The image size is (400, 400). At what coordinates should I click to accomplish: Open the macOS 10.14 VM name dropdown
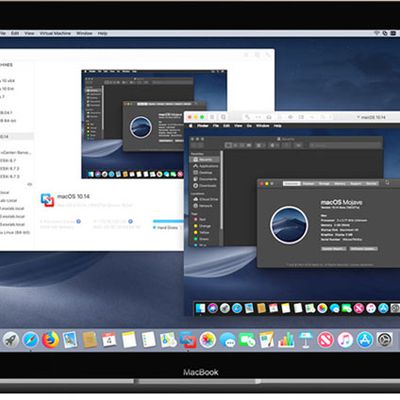371,117
